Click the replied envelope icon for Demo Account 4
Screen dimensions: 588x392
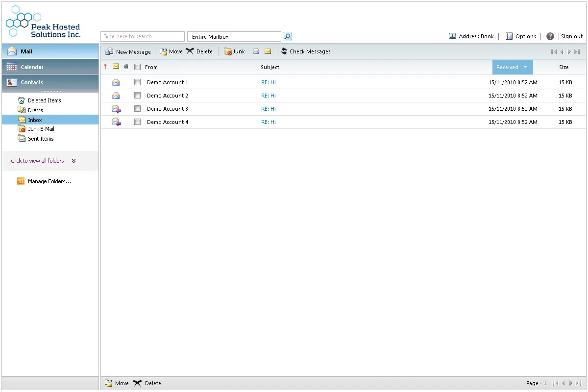point(116,122)
